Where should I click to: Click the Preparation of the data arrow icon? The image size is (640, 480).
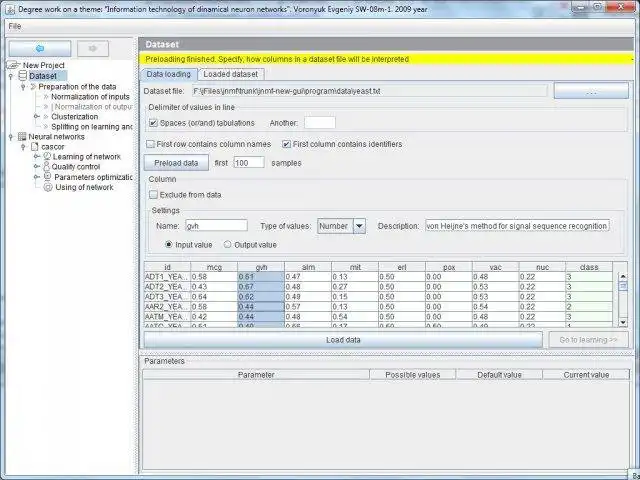(33, 87)
